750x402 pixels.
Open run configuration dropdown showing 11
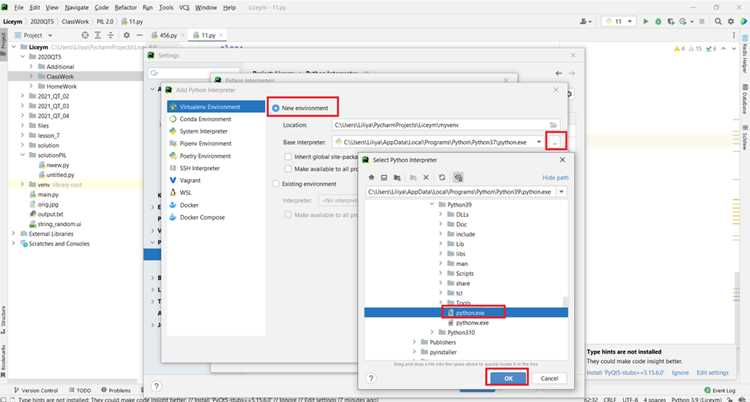click(618, 22)
